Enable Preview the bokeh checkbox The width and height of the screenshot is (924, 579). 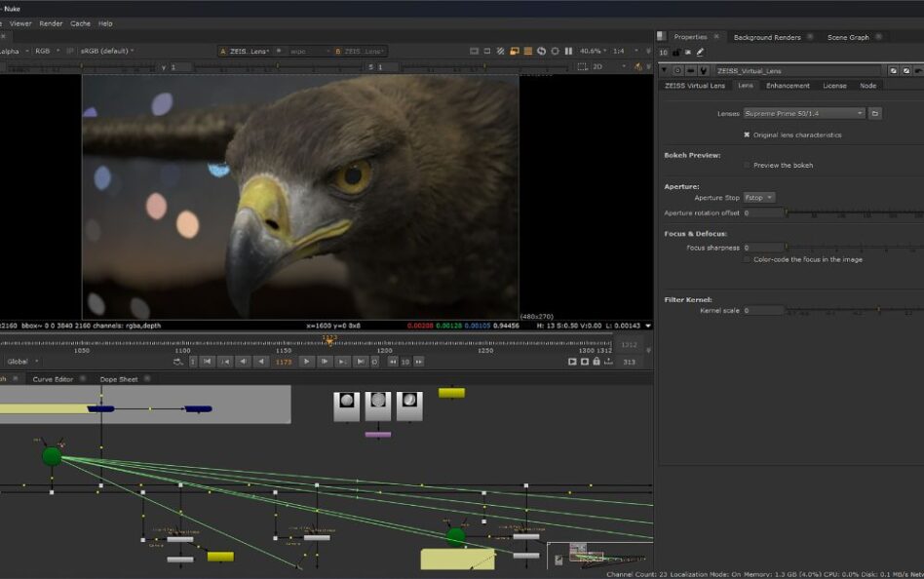coord(747,165)
